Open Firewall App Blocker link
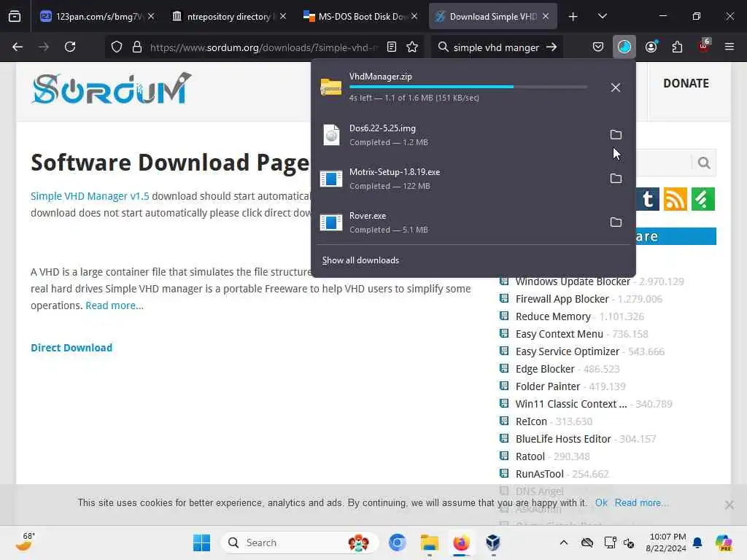Viewport: 747px width, 560px height. tap(562, 299)
